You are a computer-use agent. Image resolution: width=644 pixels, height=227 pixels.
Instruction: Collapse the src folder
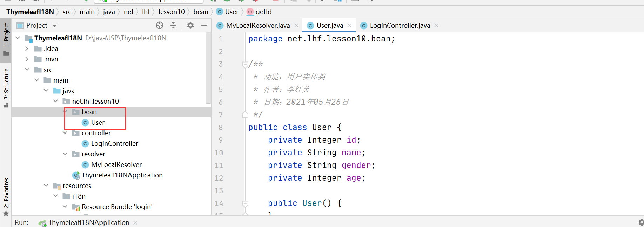tap(27, 69)
